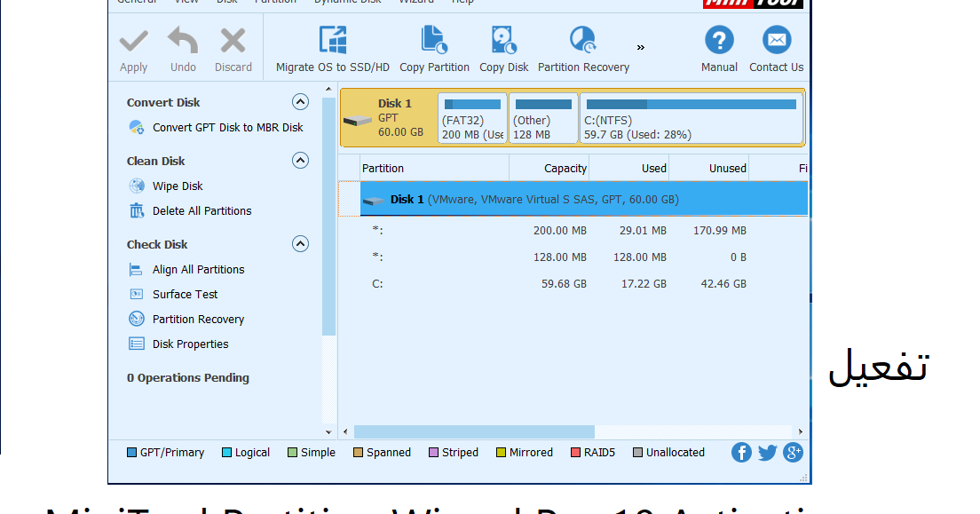The height and width of the screenshot is (514, 980).
Task: Click the Logical legend swatch
Action: [x=227, y=452]
